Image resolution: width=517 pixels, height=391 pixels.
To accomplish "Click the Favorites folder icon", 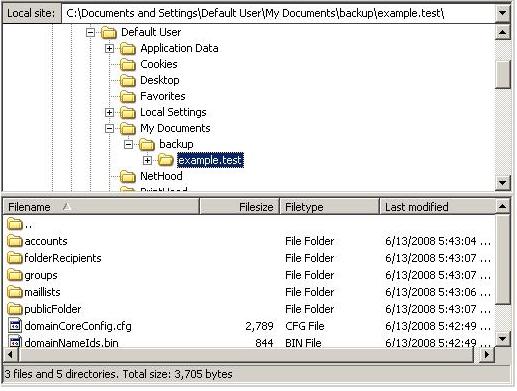I will point(128,97).
